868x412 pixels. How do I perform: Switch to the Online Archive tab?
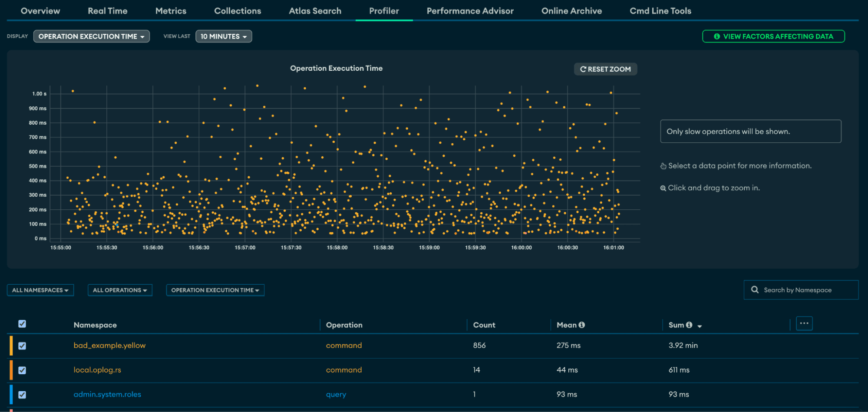[571, 11]
